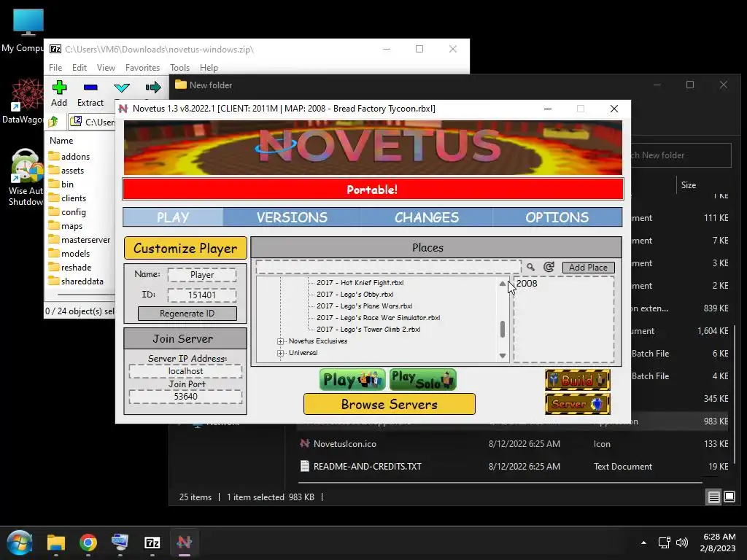Launch Build mode with the Build button
The image size is (747, 560).
click(578, 380)
